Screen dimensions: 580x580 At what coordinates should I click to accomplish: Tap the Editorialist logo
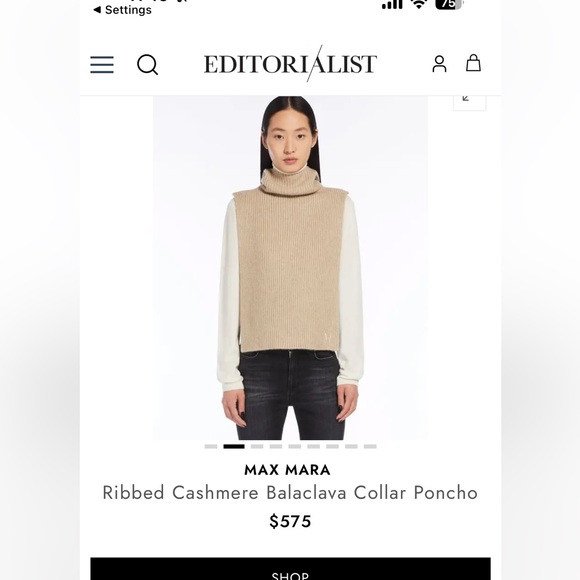(290, 64)
